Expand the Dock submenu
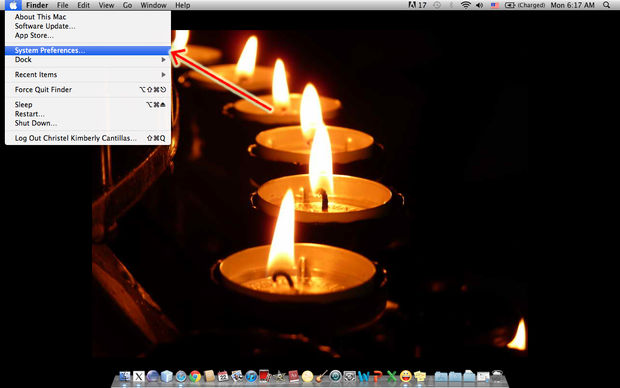 (x=88, y=60)
